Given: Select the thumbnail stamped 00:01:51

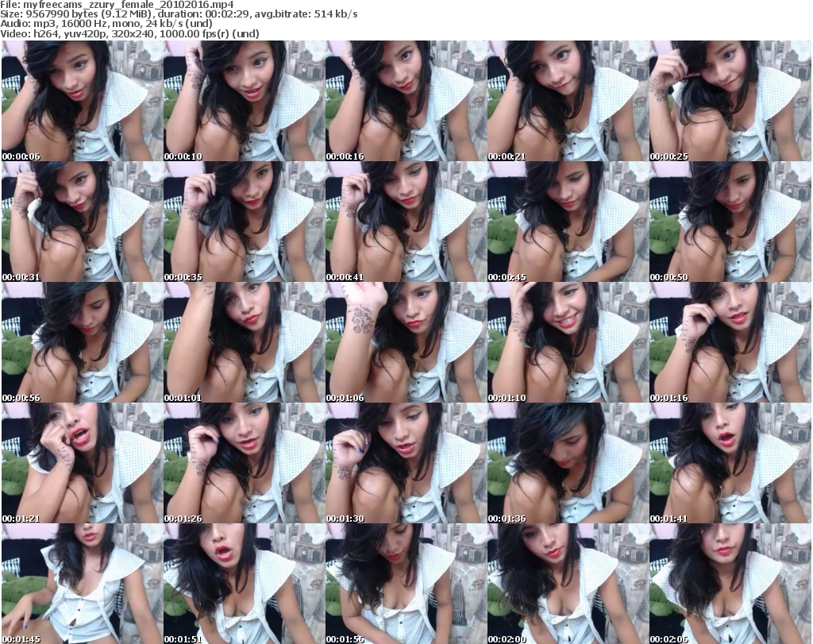Looking at the screenshot, I should (x=245, y=584).
